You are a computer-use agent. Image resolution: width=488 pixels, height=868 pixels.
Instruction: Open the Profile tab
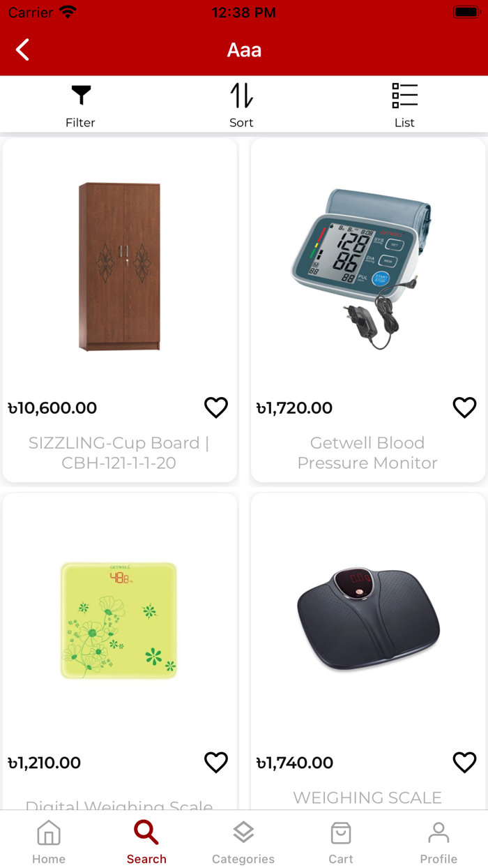(439, 841)
